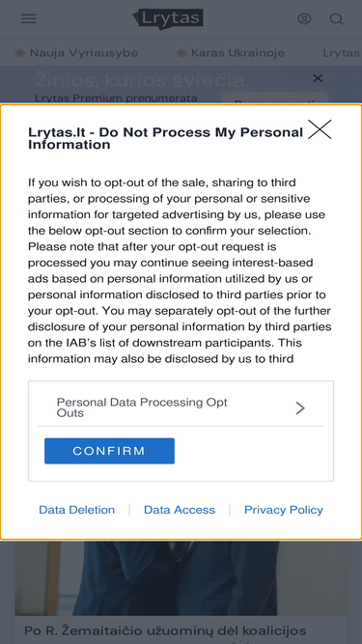
Task: Open the partially visible Lrytas tab
Action: [341, 53]
